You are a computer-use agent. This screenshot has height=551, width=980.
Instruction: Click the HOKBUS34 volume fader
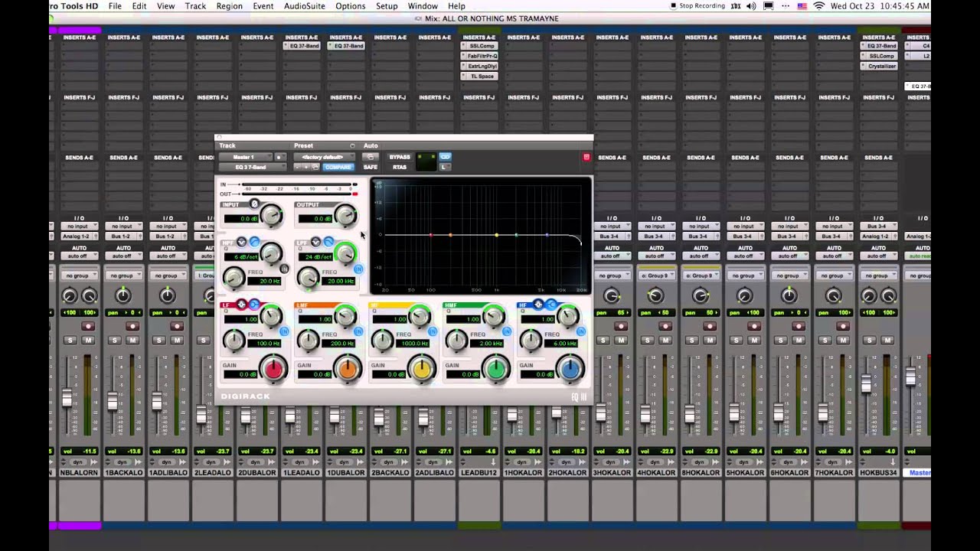[x=866, y=383]
